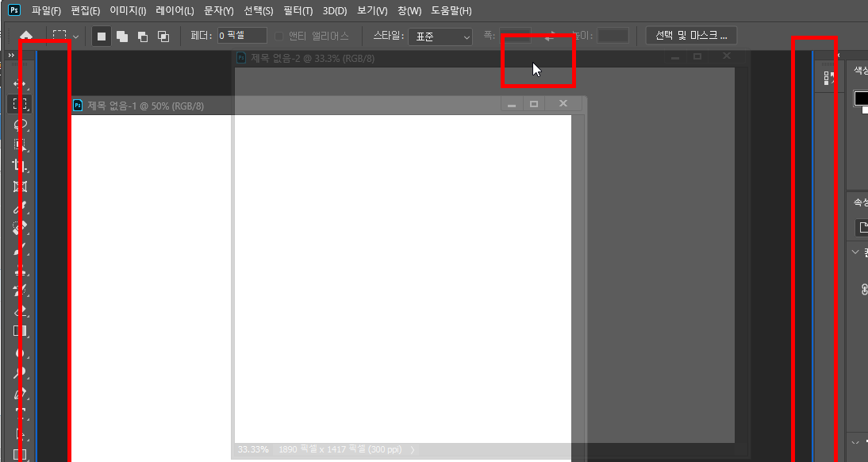Viewport: 868px width, 462px height.
Task: Select the Move tool
Action: pos(21,83)
